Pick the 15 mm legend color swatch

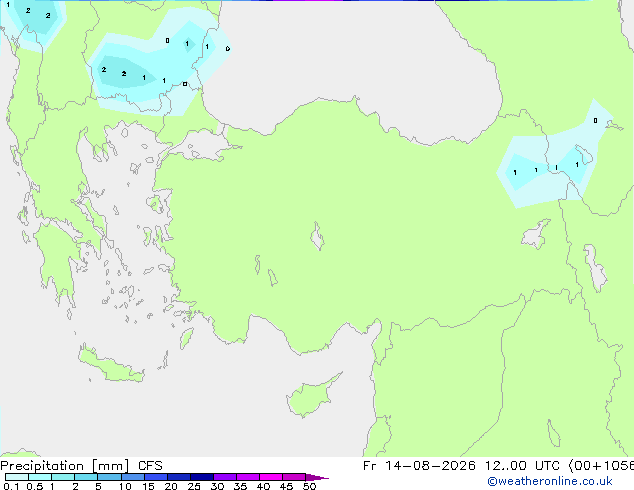[x=156, y=477]
